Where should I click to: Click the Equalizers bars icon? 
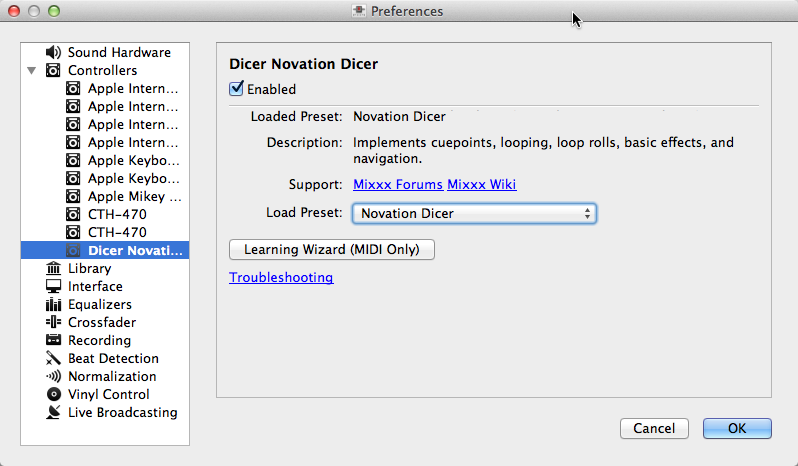click(x=53, y=304)
